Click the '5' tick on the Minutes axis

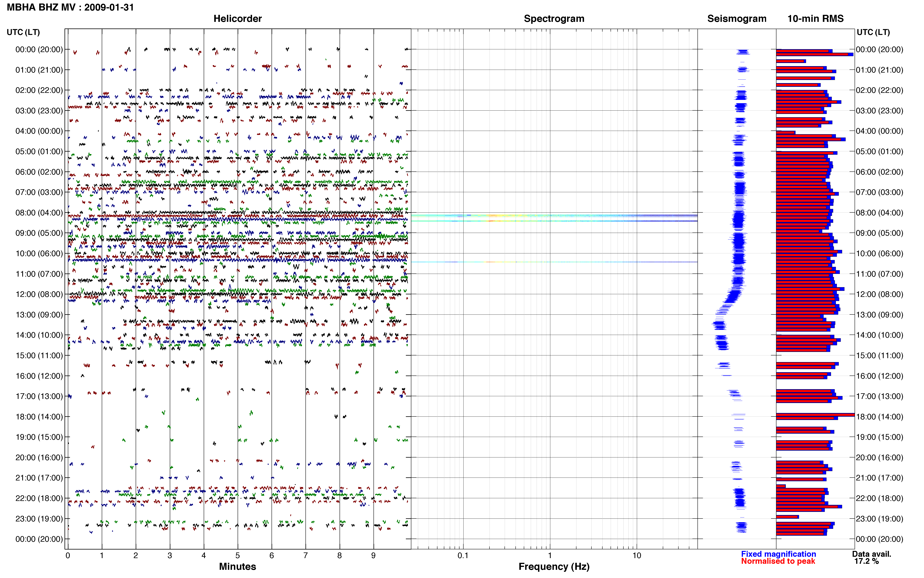(238, 556)
